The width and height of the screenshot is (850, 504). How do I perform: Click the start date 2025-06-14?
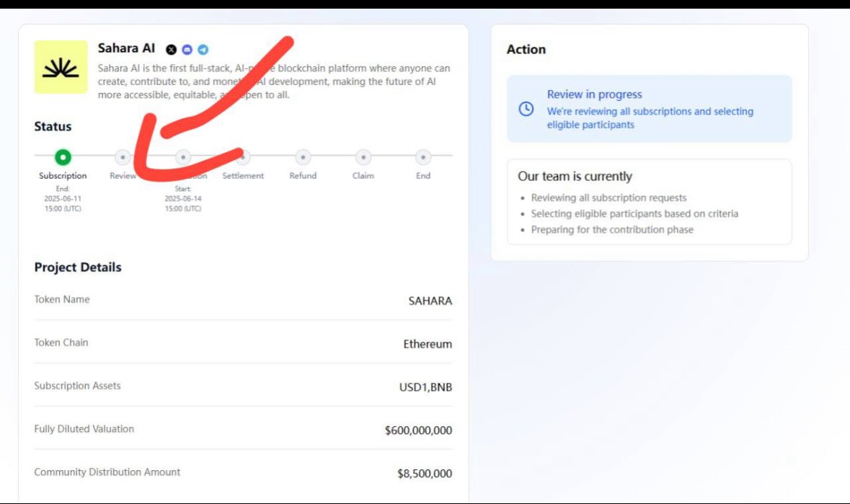pos(183,198)
